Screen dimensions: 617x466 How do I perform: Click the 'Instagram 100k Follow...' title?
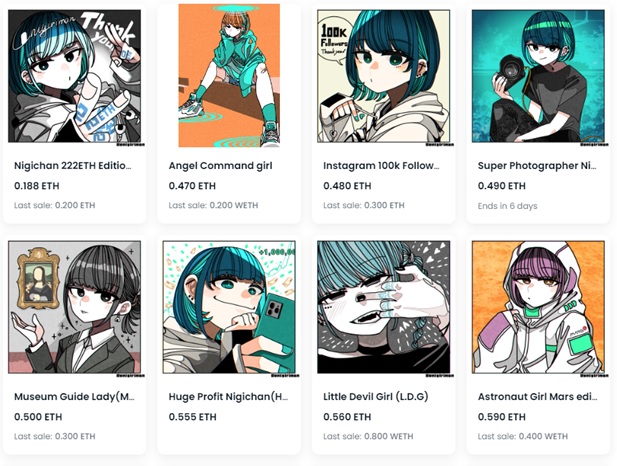(381, 166)
